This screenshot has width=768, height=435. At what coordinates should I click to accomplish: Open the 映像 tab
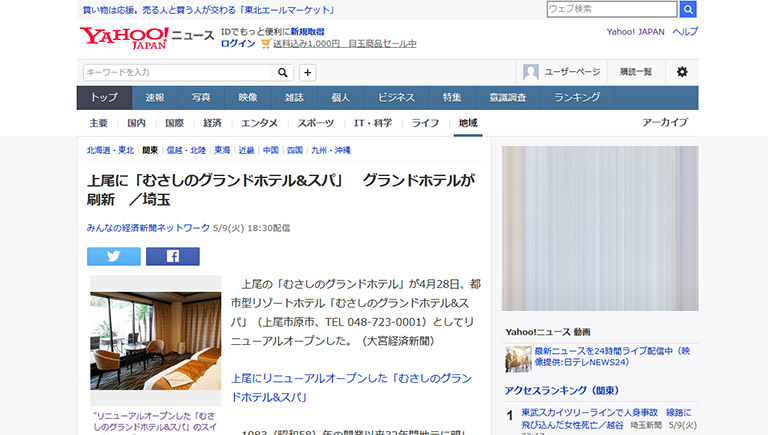pos(248,97)
